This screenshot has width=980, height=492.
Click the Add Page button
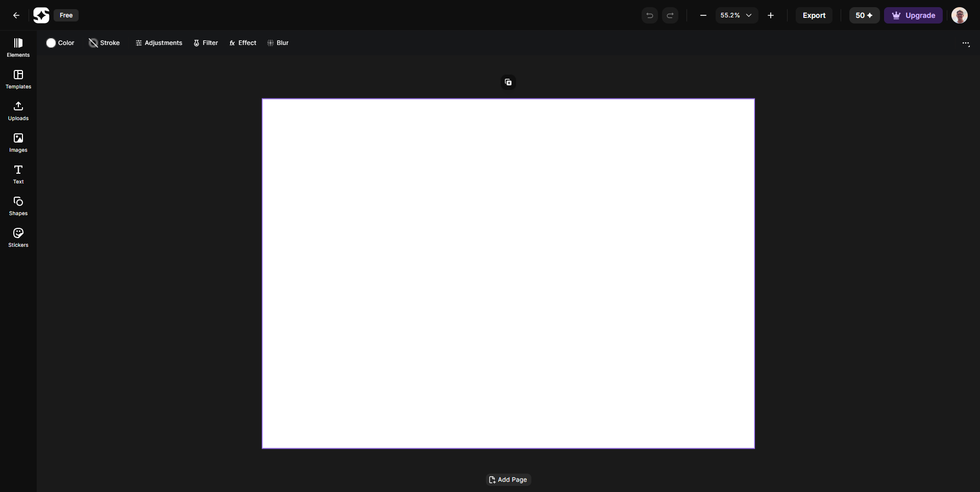point(508,480)
